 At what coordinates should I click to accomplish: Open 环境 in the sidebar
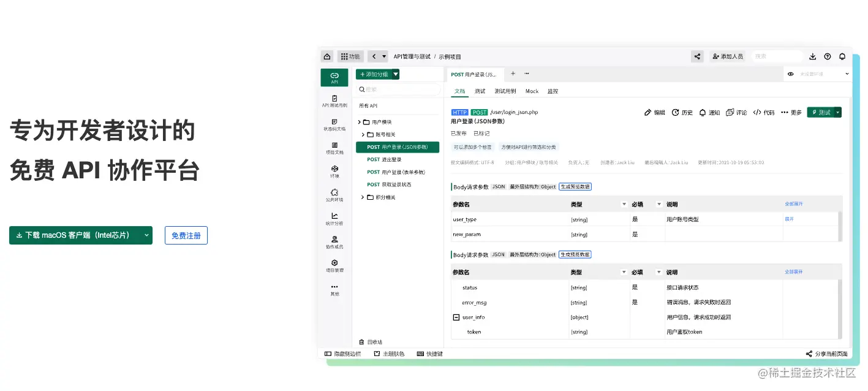(334, 172)
